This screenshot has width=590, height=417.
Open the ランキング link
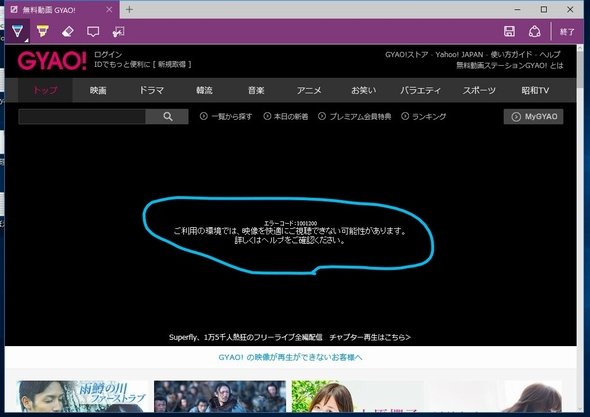click(424, 116)
